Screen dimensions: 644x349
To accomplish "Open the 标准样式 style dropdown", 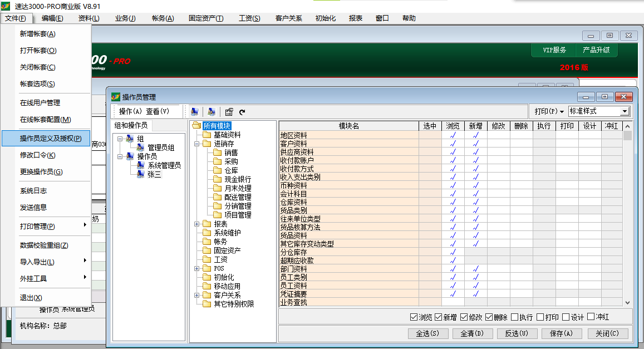I will (625, 111).
